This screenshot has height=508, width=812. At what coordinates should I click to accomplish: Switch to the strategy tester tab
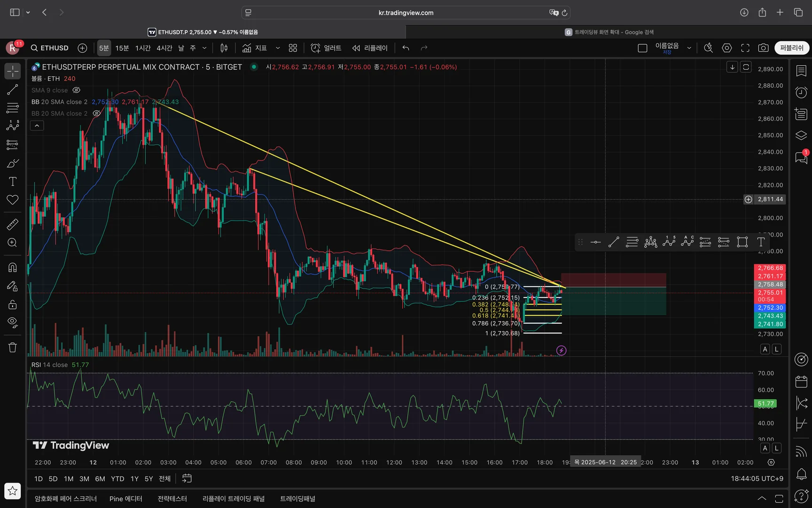(x=172, y=499)
